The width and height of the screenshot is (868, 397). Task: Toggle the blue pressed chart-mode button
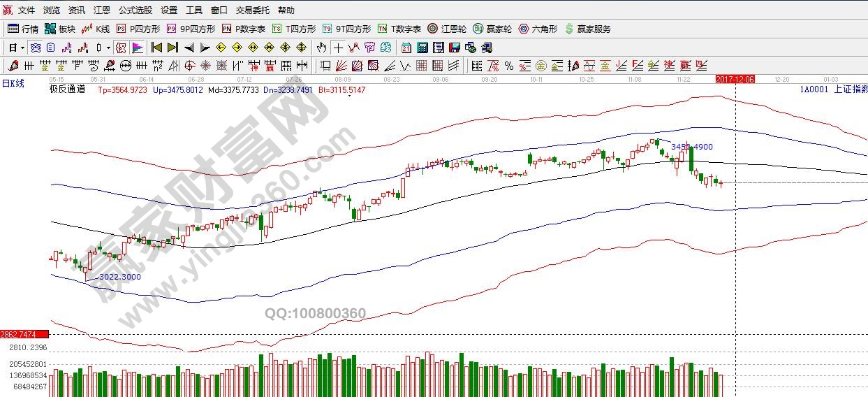(36, 48)
